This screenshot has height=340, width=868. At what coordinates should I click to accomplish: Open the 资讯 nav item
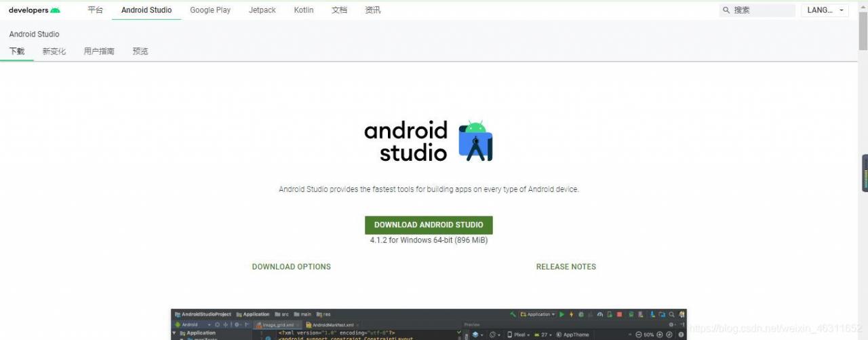pos(373,10)
